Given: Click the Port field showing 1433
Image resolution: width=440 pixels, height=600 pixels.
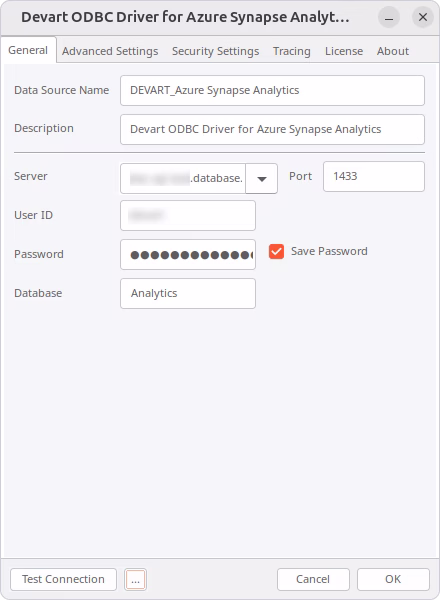Looking at the screenshot, I should (x=373, y=176).
